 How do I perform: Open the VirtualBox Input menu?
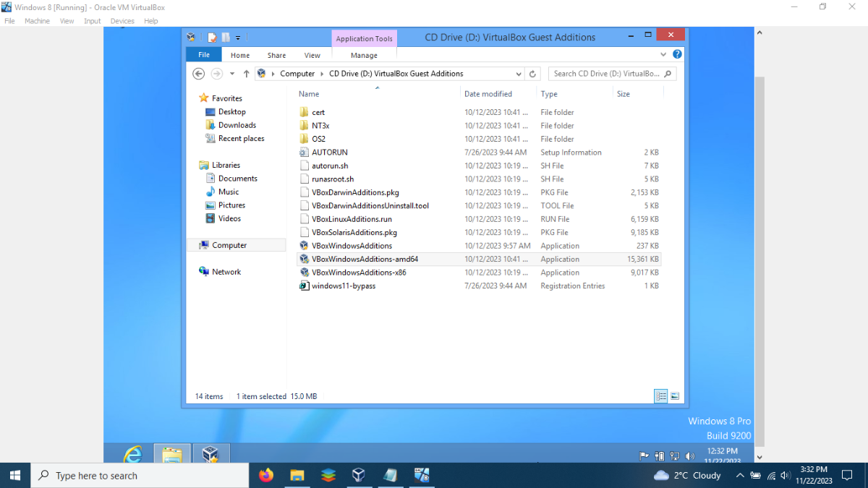coord(92,21)
